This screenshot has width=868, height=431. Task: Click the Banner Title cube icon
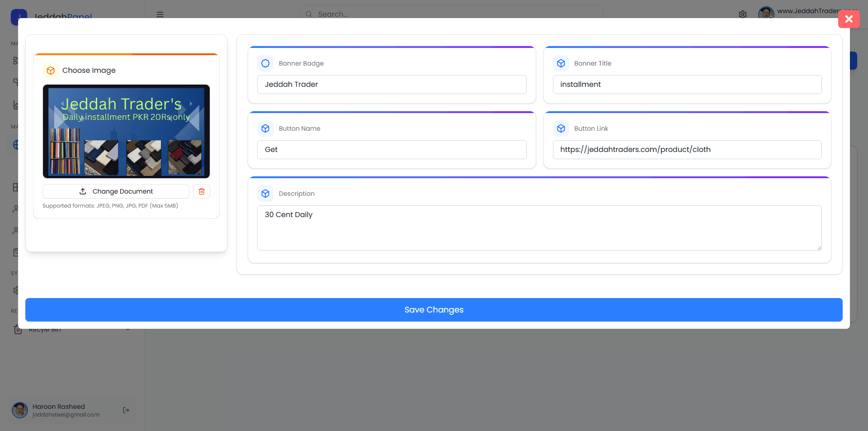point(561,63)
